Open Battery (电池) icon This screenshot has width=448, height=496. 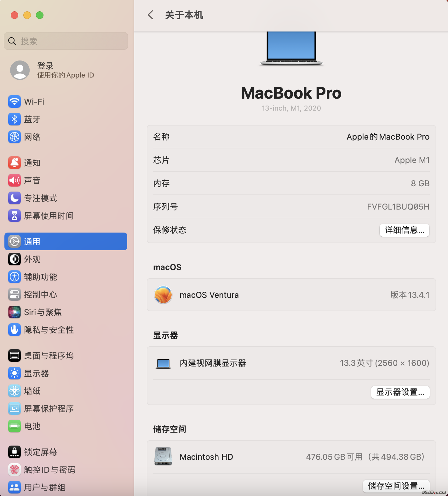click(x=14, y=426)
